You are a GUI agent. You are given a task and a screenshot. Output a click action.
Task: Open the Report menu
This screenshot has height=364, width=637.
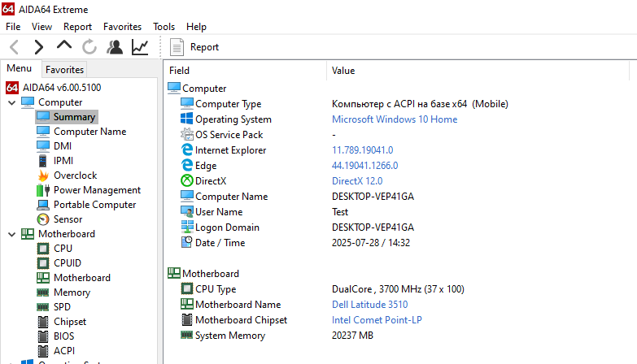coord(77,27)
